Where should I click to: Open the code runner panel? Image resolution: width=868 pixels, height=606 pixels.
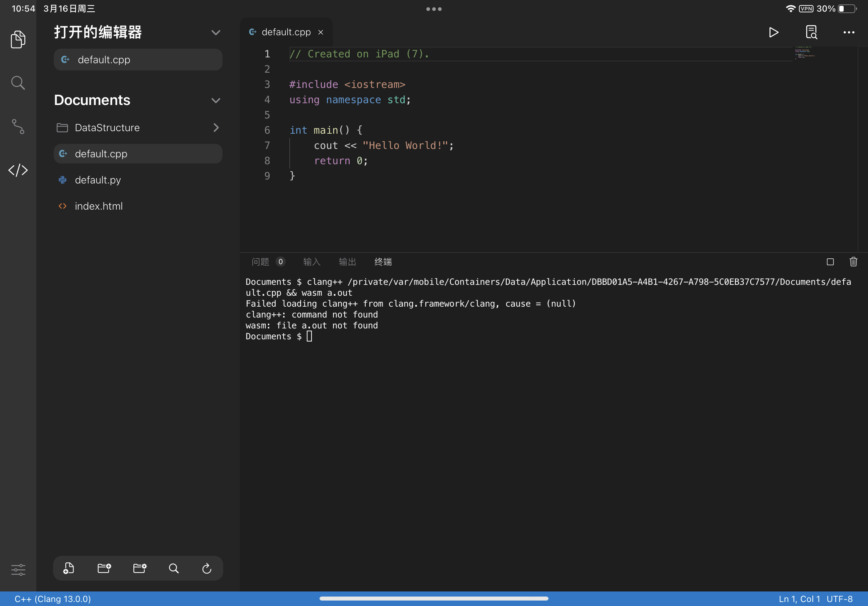pos(18,170)
